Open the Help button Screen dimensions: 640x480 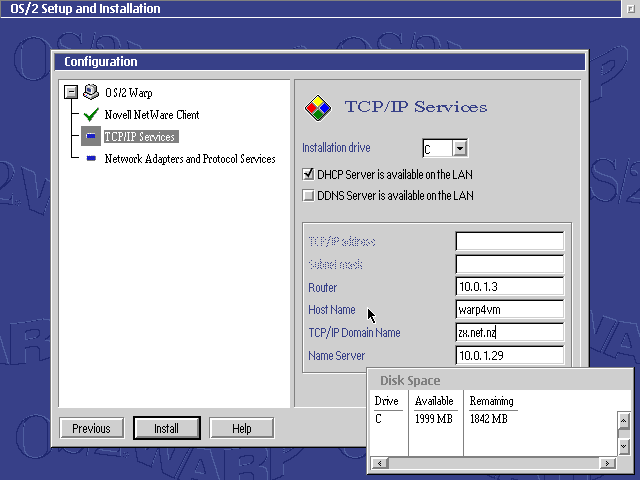[x=242, y=428]
